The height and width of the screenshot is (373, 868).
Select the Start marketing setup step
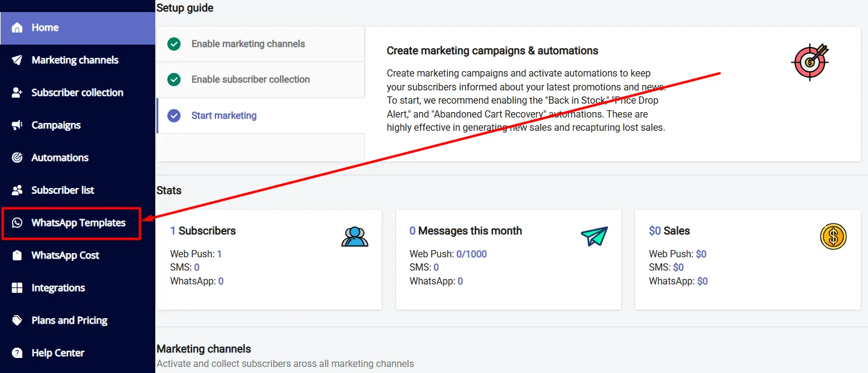[x=261, y=116]
